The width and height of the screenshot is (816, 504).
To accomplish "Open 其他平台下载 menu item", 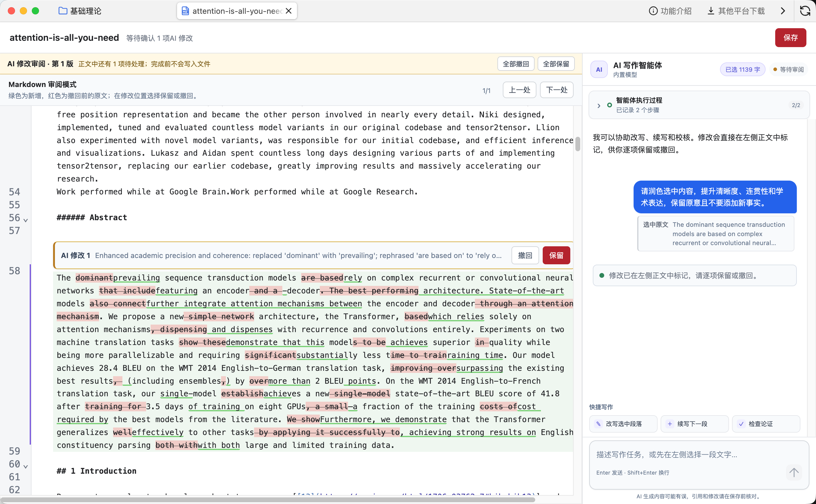I will [x=736, y=11].
